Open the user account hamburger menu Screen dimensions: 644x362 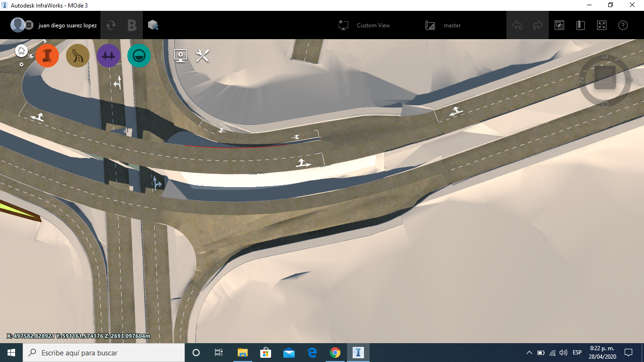pyautogui.click(x=29, y=25)
